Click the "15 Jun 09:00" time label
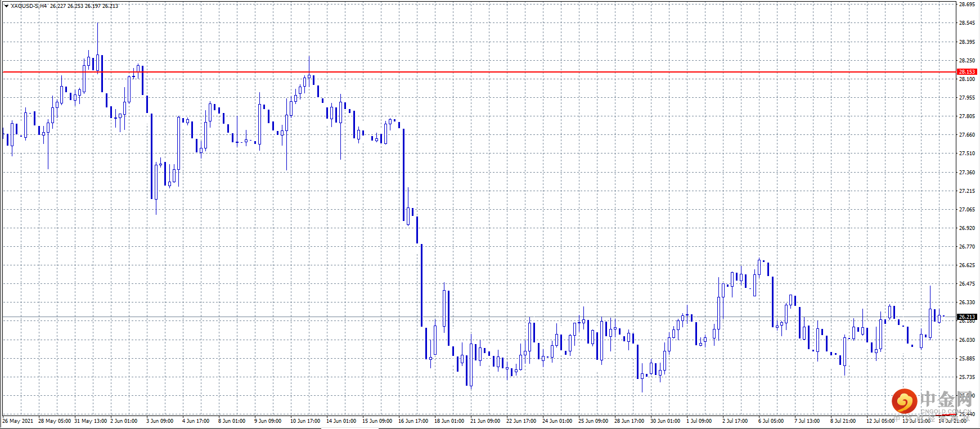Image resolution: width=980 pixels, height=429 pixels. (x=377, y=421)
